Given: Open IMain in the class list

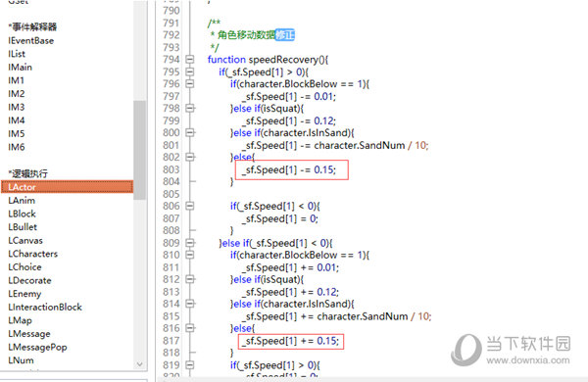Looking at the screenshot, I should (21, 68).
